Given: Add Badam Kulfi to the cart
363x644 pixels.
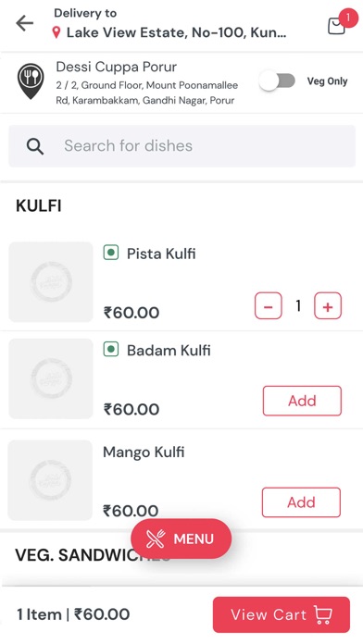Looking at the screenshot, I should (302, 401).
